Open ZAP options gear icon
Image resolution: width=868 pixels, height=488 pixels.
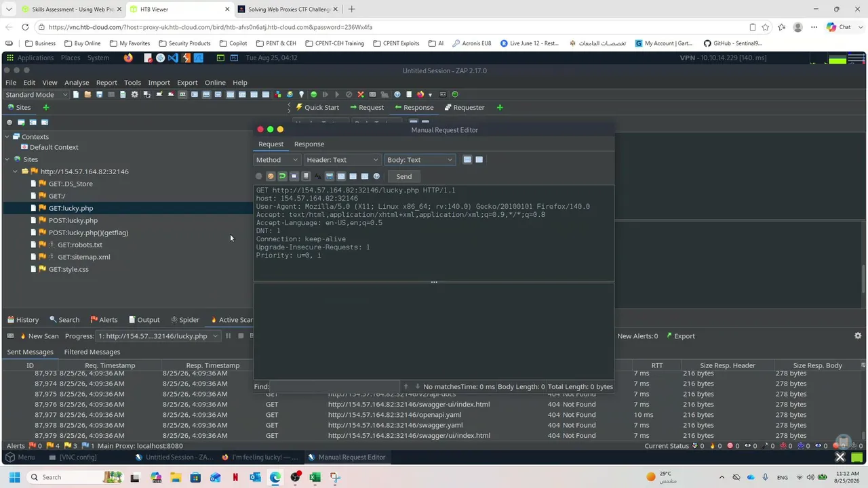click(x=134, y=95)
